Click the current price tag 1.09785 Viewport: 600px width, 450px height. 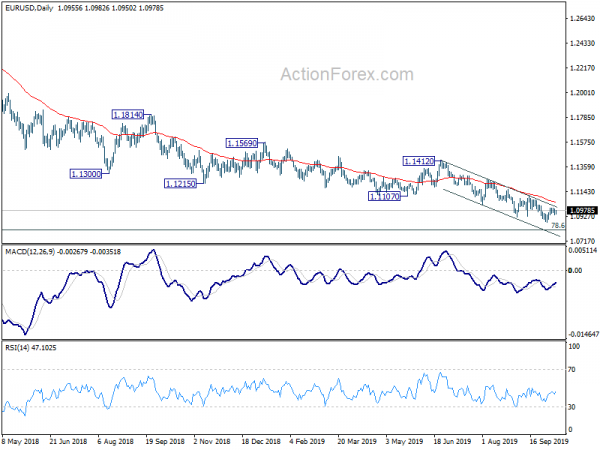[x=582, y=210]
